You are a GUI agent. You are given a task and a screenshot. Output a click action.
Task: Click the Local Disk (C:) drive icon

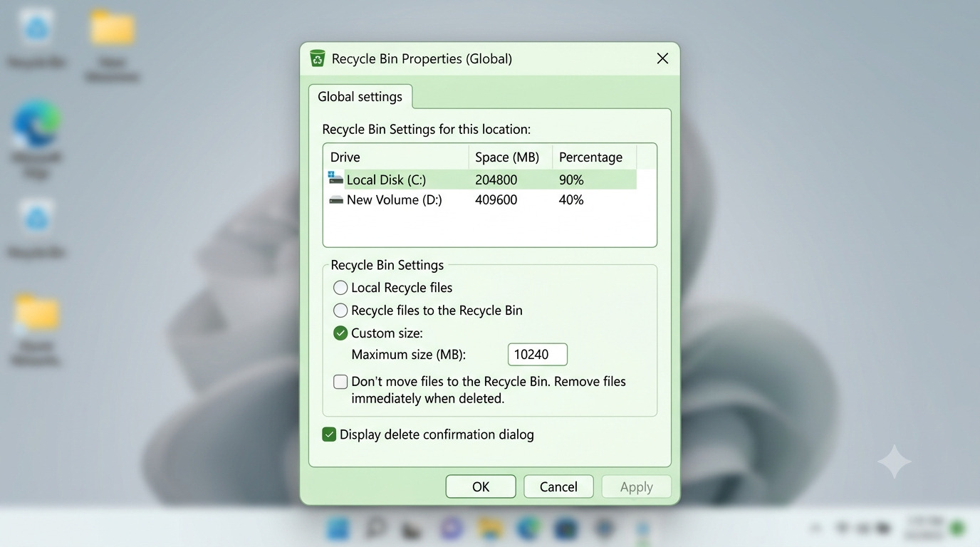pos(335,178)
